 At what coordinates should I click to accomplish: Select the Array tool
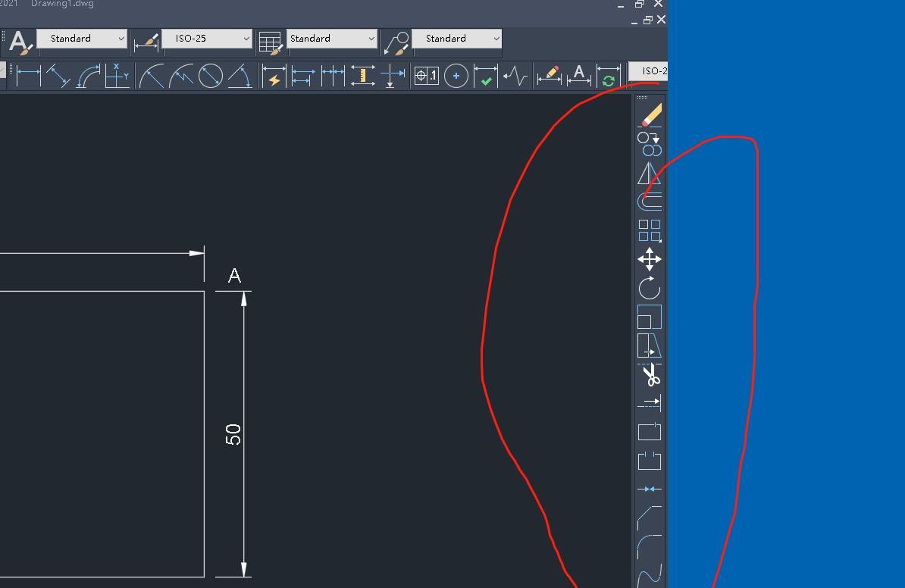pyautogui.click(x=650, y=230)
